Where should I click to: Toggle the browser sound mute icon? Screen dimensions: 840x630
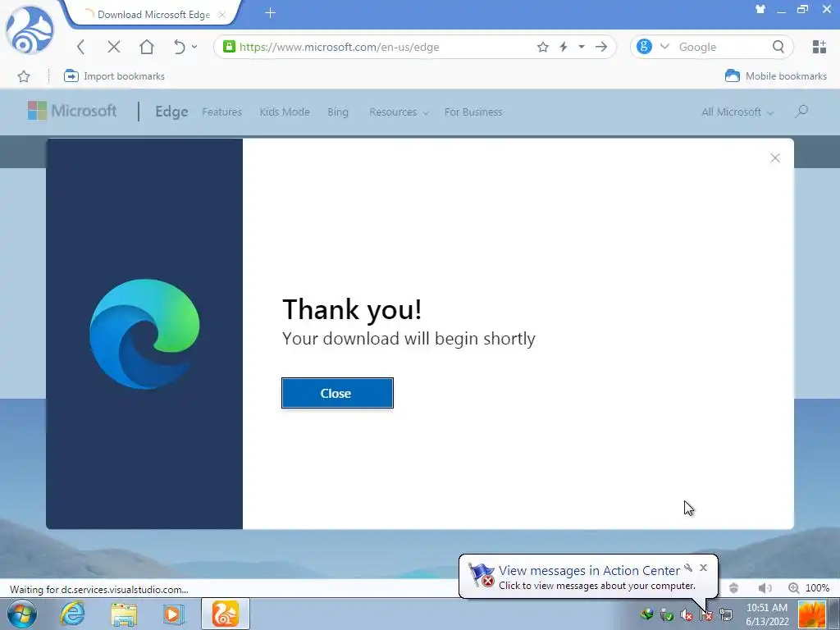pyautogui.click(x=765, y=587)
